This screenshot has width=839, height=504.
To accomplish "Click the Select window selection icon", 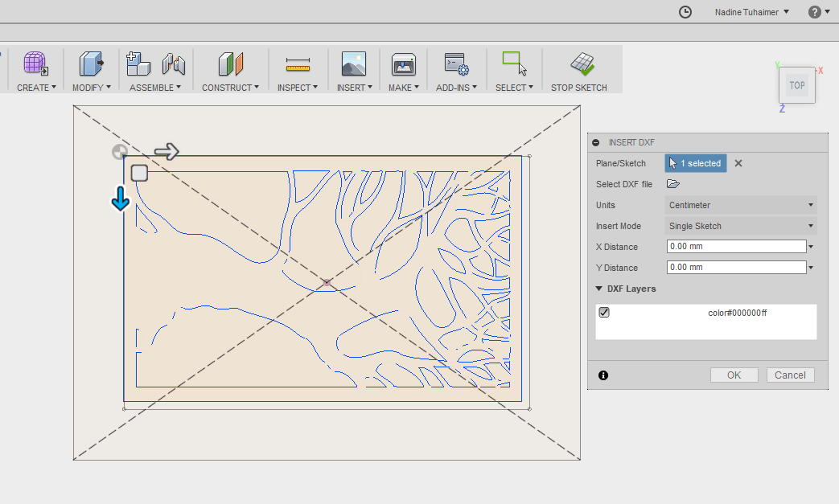I will (514, 64).
